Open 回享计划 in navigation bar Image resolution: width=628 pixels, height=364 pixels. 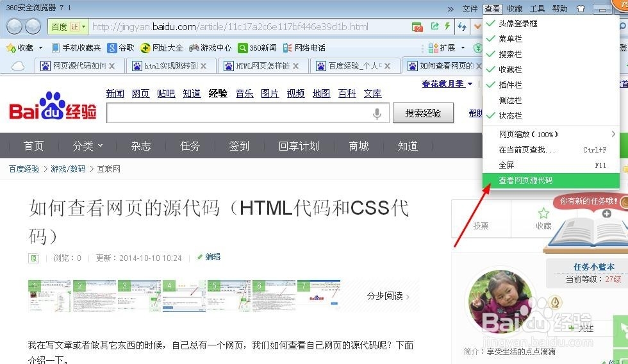tap(299, 145)
